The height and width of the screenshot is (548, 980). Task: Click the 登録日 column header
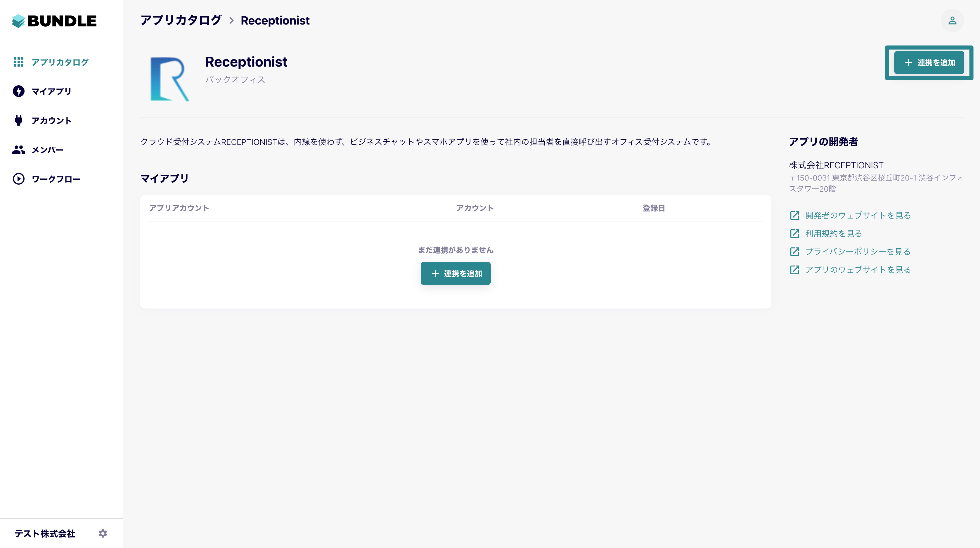click(x=654, y=208)
